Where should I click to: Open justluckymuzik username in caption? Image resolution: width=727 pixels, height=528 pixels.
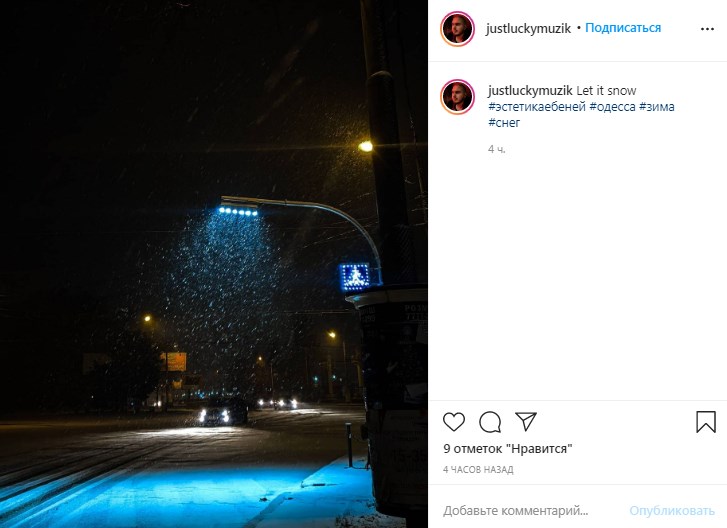click(530, 90)
